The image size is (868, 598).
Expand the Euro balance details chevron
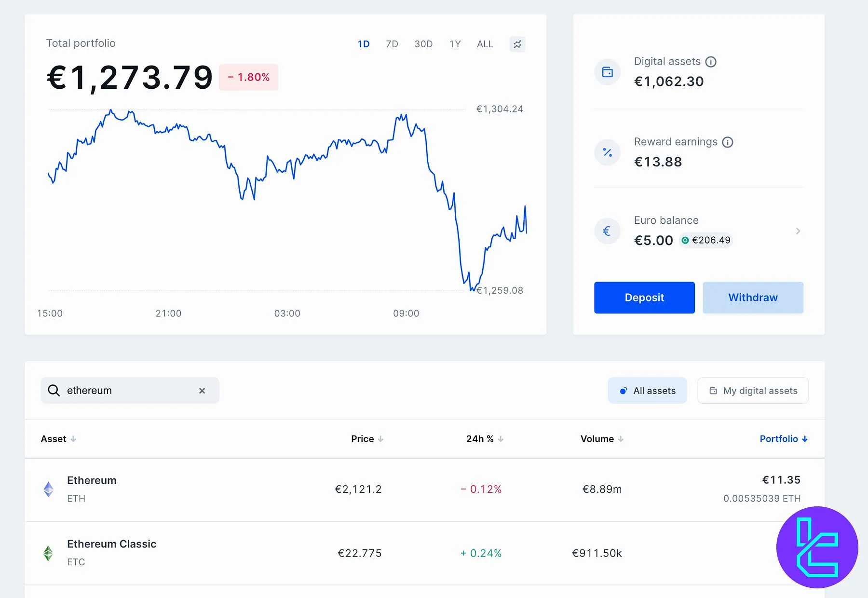798,231
